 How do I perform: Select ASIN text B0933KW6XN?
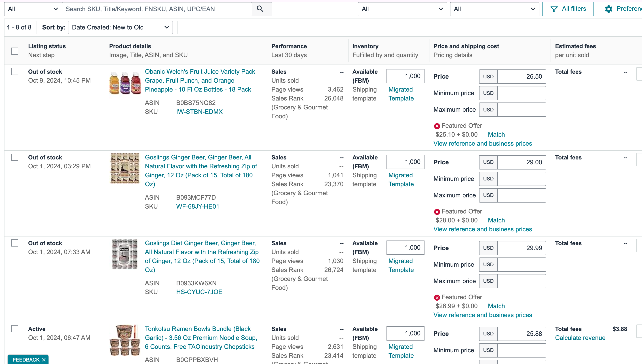click(196, 283)
